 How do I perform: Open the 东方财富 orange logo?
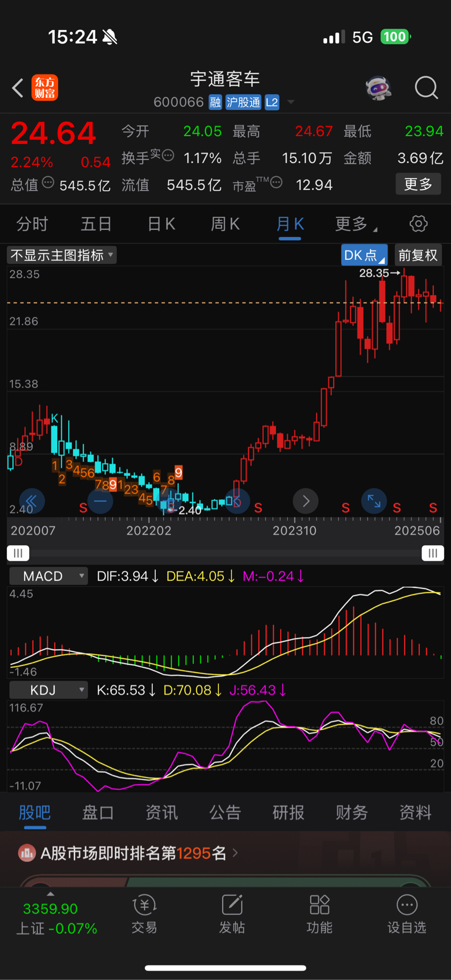coord(45,88)
